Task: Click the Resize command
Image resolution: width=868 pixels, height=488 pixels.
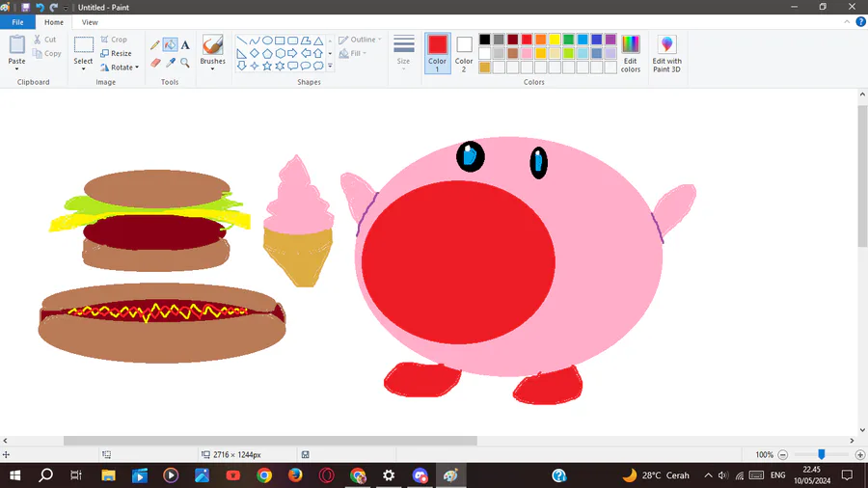Action: coord(117,54)
